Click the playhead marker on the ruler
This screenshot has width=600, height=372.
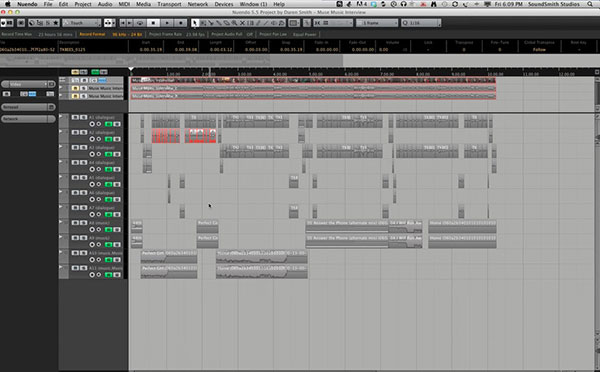pyautogui.click(x=131, y=70)
